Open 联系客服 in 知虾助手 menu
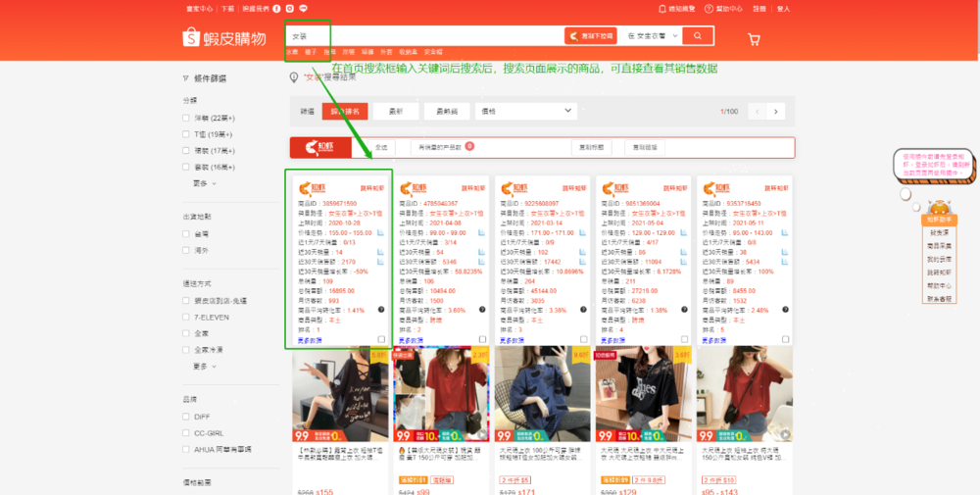 point(939,299)
